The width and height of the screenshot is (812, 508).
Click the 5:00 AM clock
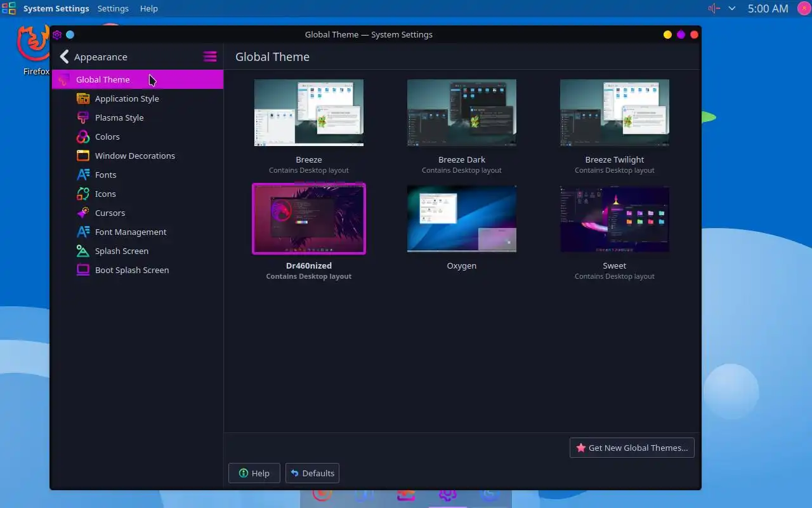[x=768, y=8]
